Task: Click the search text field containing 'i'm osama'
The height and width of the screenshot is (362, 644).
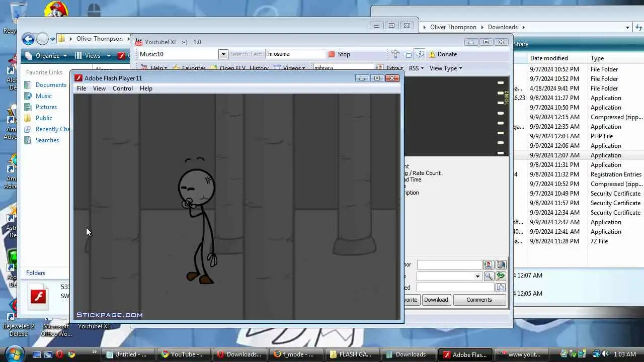Action: pyautogui.click(x=295, y=54)
